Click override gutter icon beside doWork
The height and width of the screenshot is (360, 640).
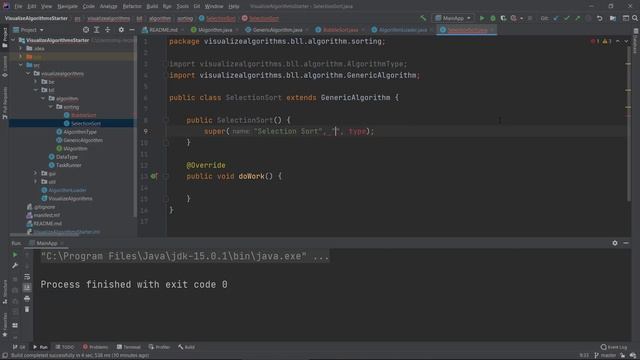(x=153, y=176)
